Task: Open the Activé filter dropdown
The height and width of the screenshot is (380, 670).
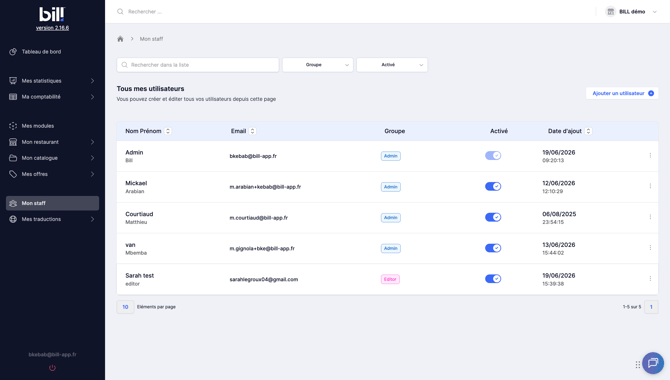Action: 392,65
